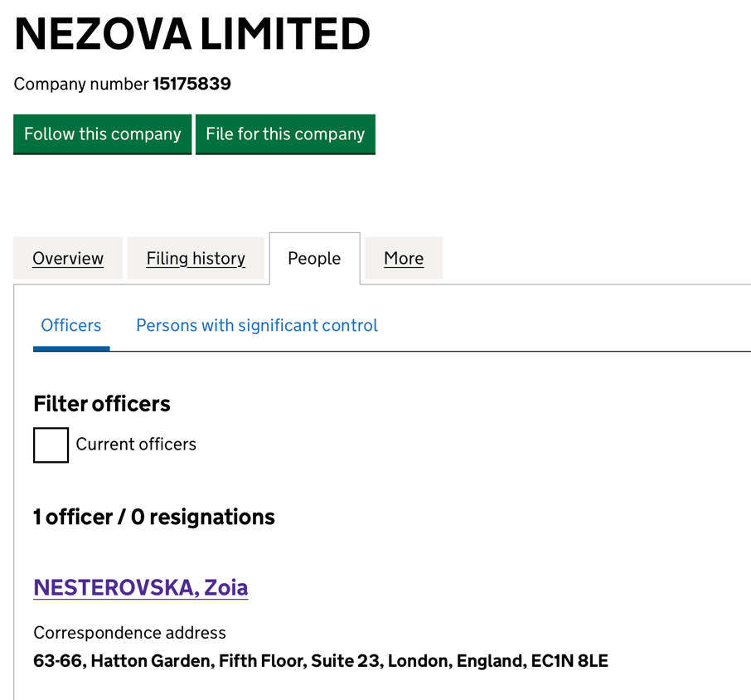Screen dimensions: 751x700
Task: Click the 63-66, Hatton Garden street text
Action: click(x=124, y=662)
